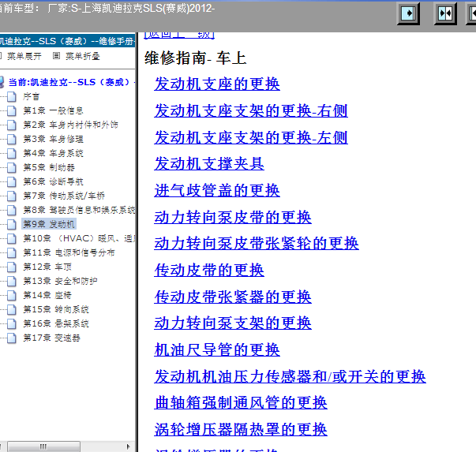476x452 pixels.
Task: Open the 进气歧管盖的更换 link
Action: pyautogui.click(x=217, y=190)
